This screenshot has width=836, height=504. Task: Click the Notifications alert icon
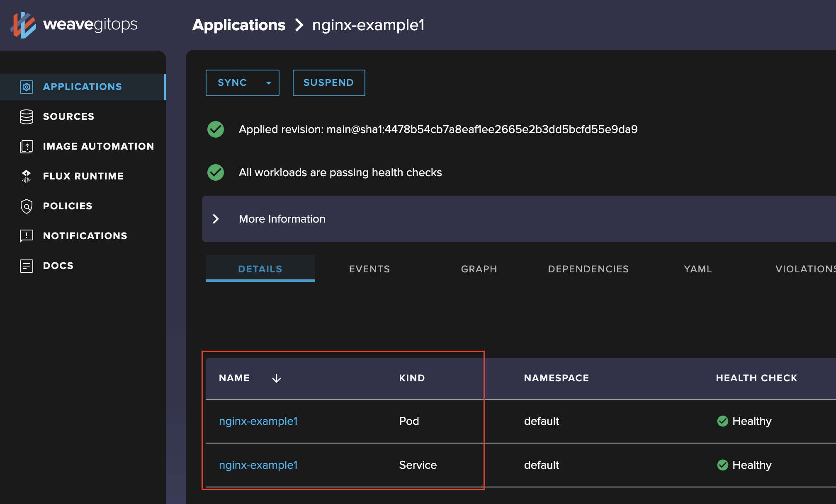coord(27,236)
